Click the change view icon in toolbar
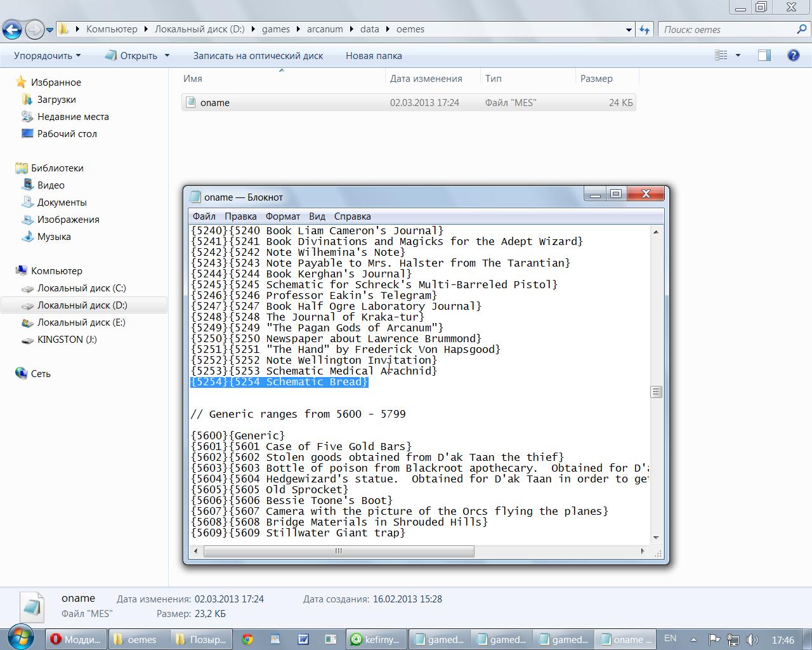Image resolution: width=812 pixels, height=650 pixels. point(721,55)
